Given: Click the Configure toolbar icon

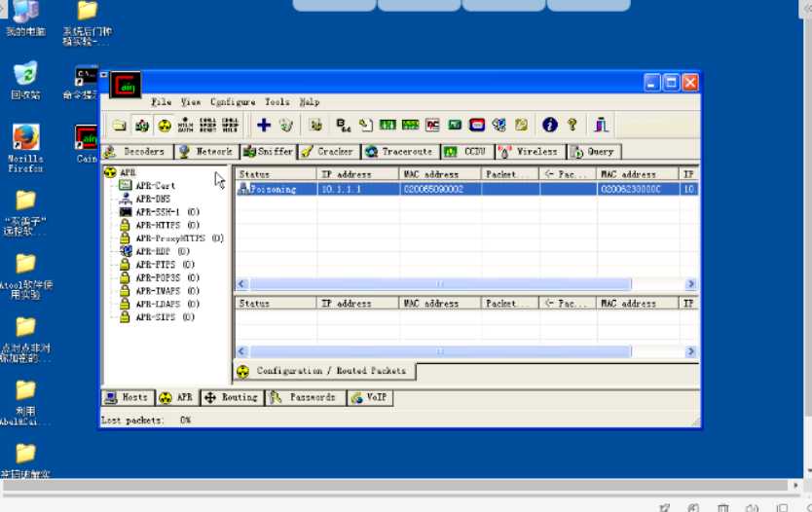Looking at the screenshot, I should pos(315,125).
